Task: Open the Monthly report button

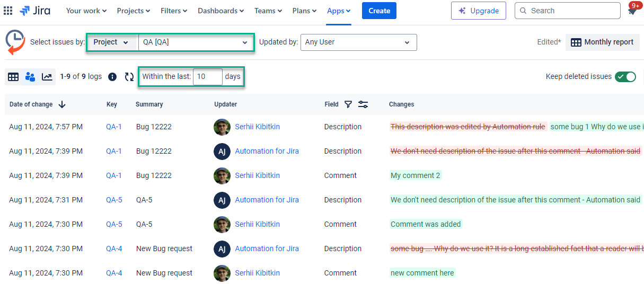Action: (602, 42)
